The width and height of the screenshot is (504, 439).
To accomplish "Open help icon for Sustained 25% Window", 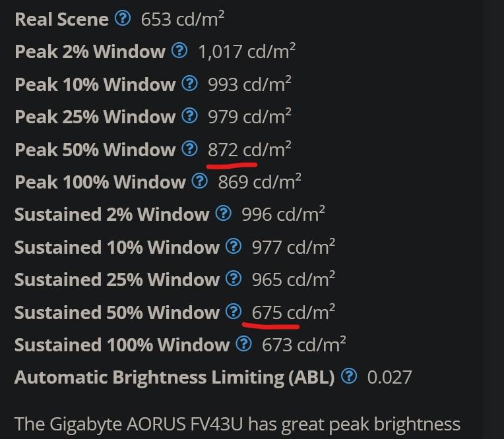I will click(234, 278).
